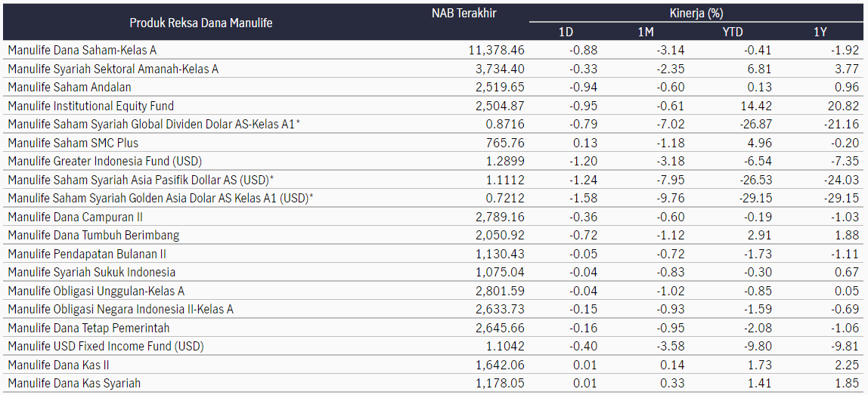Select NAB value 765.76

[x=506, y=143]
